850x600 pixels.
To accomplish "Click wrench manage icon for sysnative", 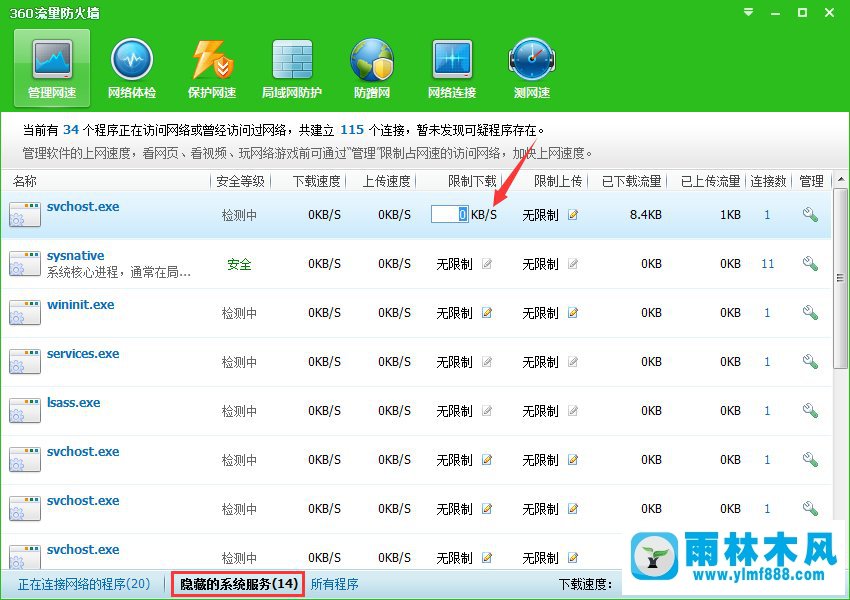I will point(810,264).
